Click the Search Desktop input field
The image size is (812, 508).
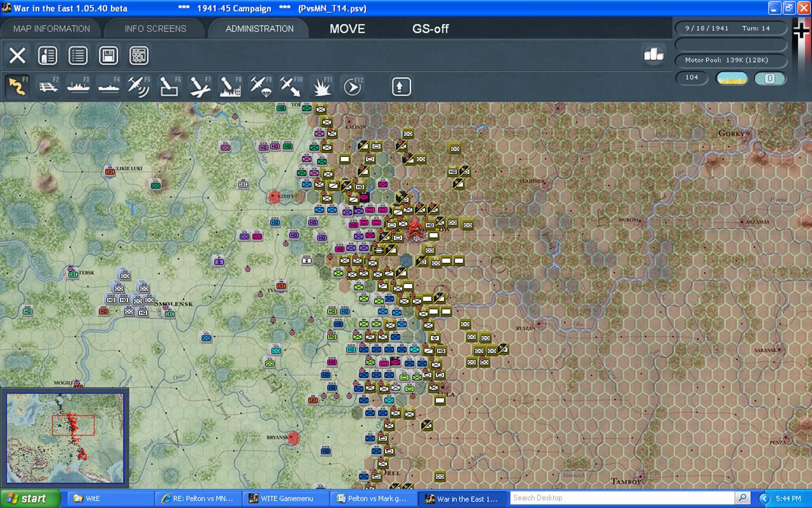click(x=622, y=498)
